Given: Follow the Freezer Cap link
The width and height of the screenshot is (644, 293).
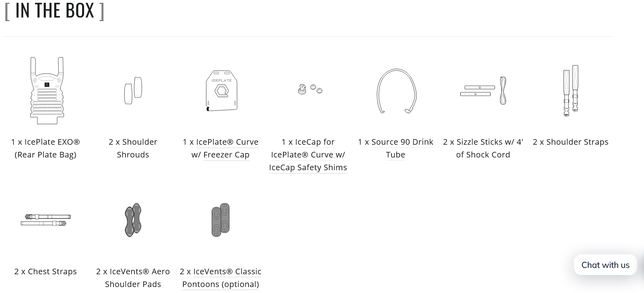Looking at the screenshot, I should click(x=226, y=155).
